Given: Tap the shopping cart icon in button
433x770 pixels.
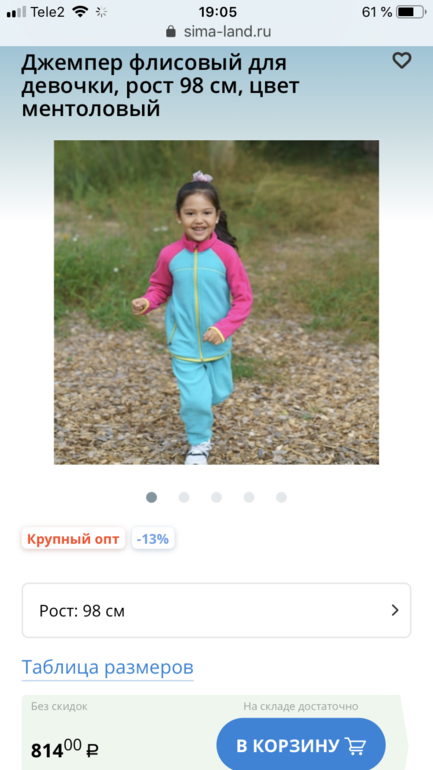Looking at the screenshot, I should click(356, 745).
